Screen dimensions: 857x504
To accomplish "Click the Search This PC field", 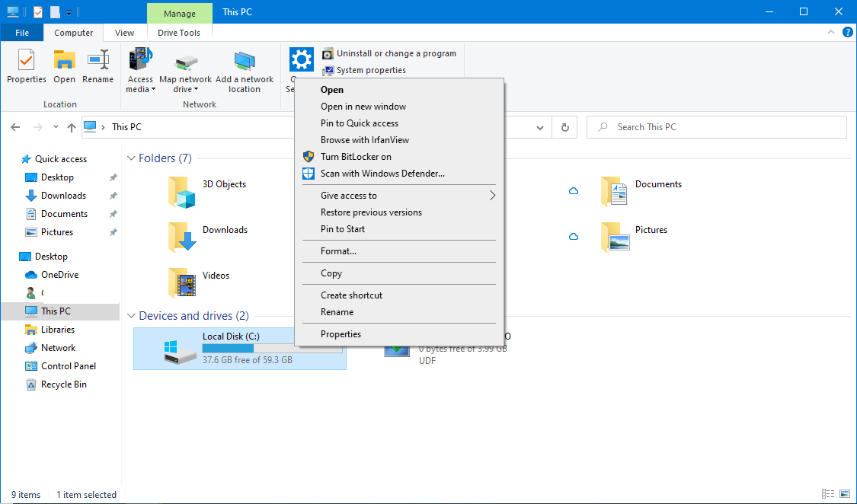I will [x=717, y=127].
